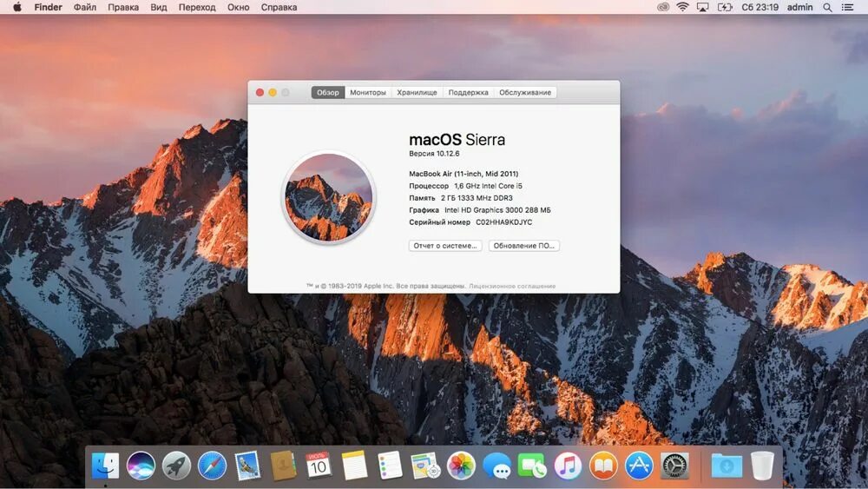Image resolution: width=868 pixels, height=489 pixels.
Task: Open the Правка menu
Action: [x=123, y=7]
